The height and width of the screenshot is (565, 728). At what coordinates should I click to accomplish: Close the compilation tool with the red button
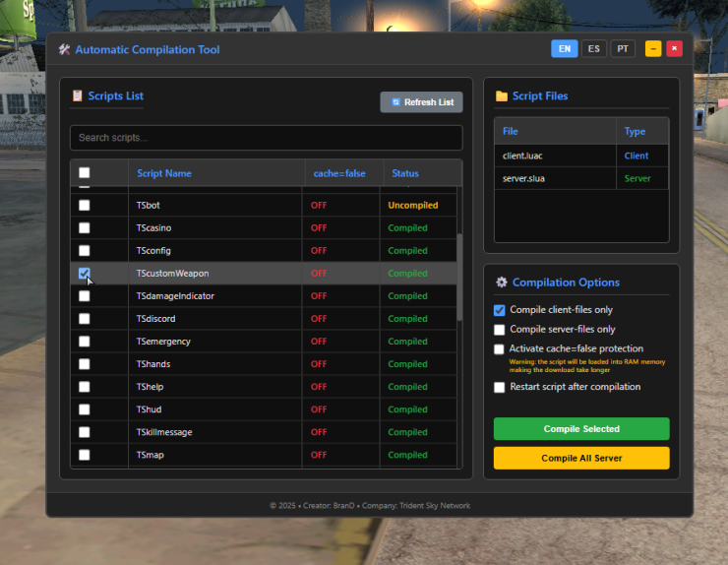click(x=674, y=49)
